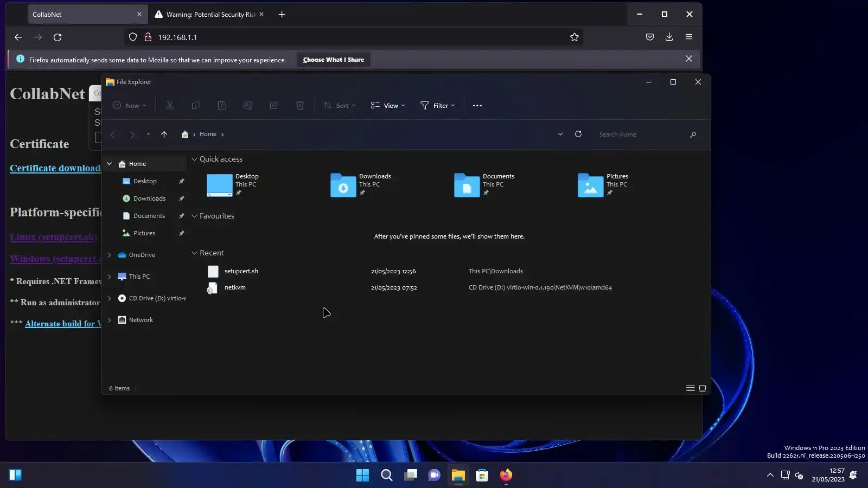Open the Desktop quick access folder tile
Viewport: 868px width, 488px height.
[233, 185]
